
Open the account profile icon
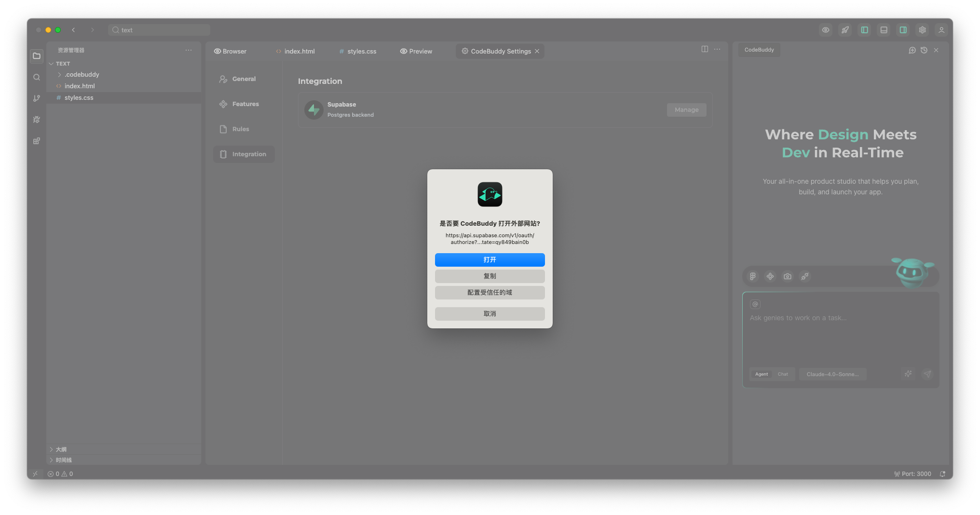[941, 30]
